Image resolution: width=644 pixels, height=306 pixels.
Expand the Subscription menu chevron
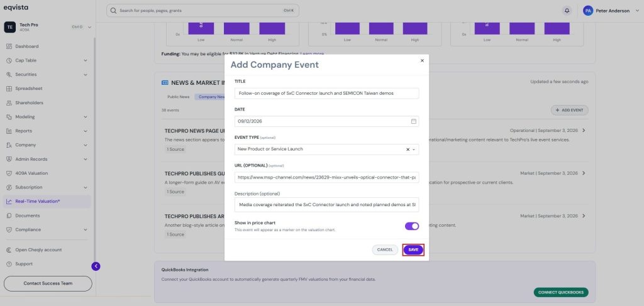click(86, 187)
